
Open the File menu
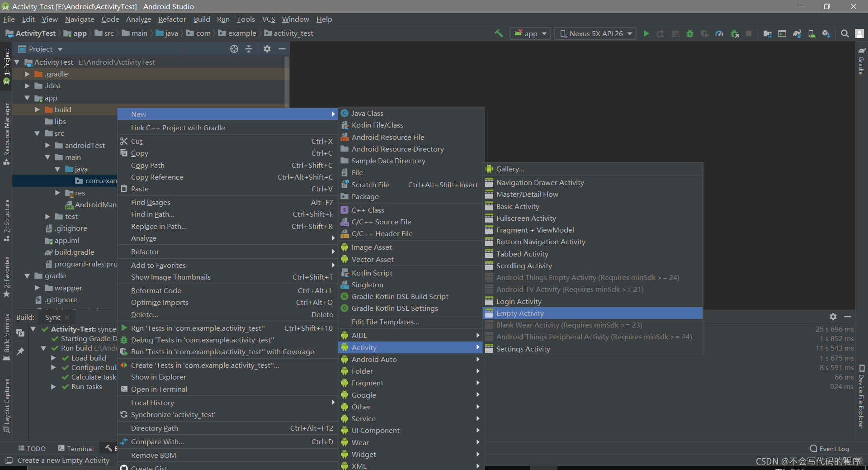[9, 19]
